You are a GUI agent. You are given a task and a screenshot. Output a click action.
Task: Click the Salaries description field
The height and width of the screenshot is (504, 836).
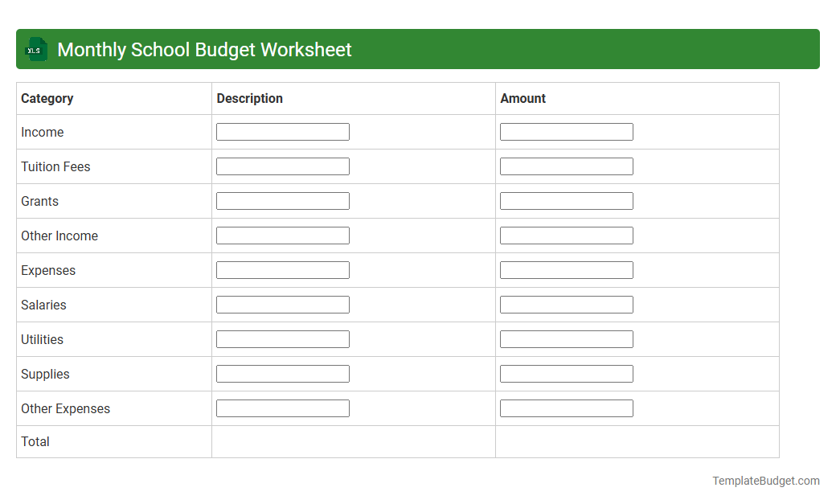[x=282, y=304]
